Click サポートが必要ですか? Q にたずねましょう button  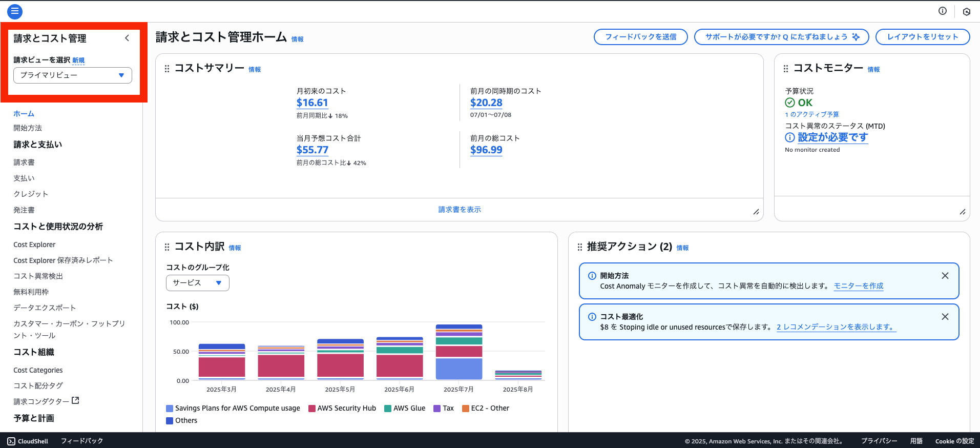[x=782, y=37]
